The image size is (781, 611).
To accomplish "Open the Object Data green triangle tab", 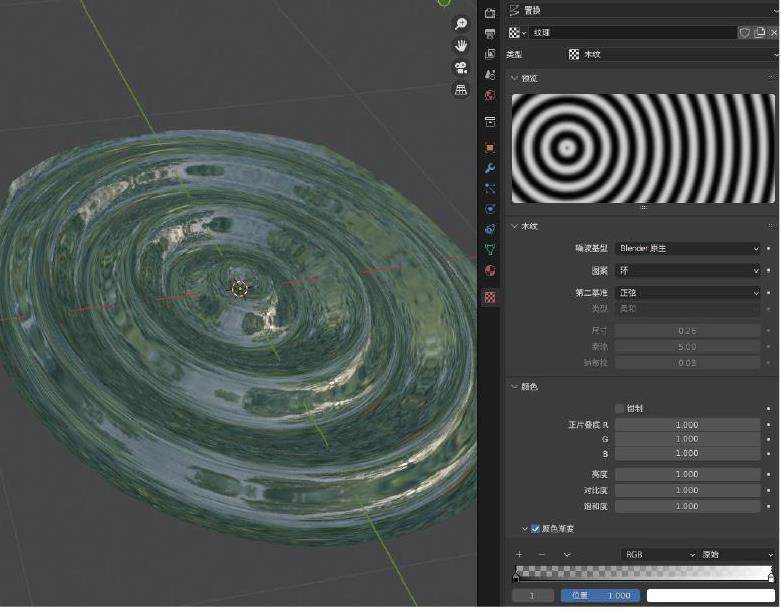I will (x=490, y=249).
